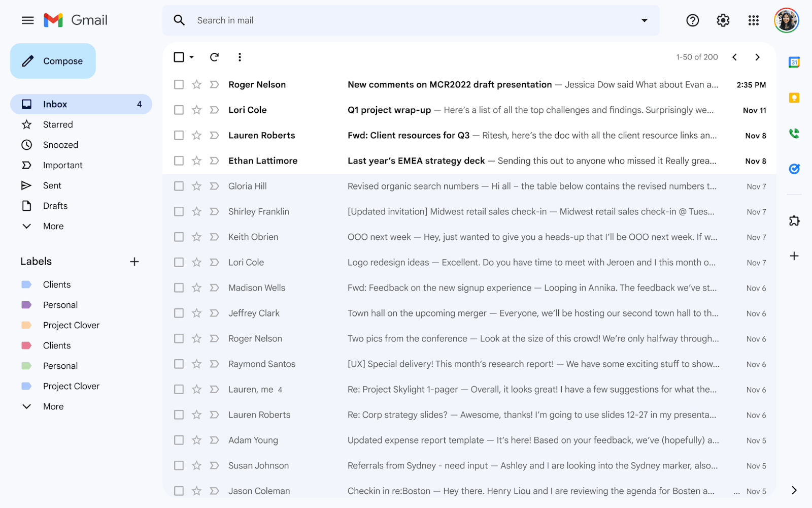The height and width of the screenshot is (508, 812).
Task: Click the Compose button
Action: 53,60
